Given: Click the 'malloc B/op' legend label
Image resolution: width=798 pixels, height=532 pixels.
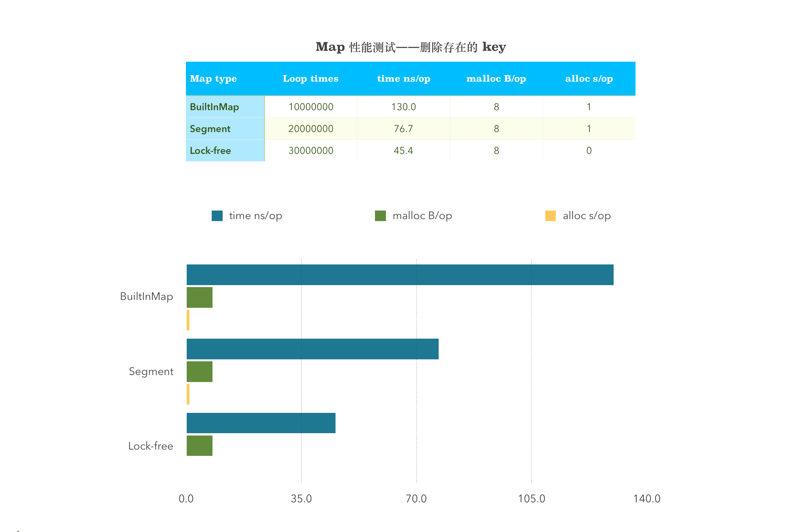Looking at the screenshot, I should (x=422, y=216).
